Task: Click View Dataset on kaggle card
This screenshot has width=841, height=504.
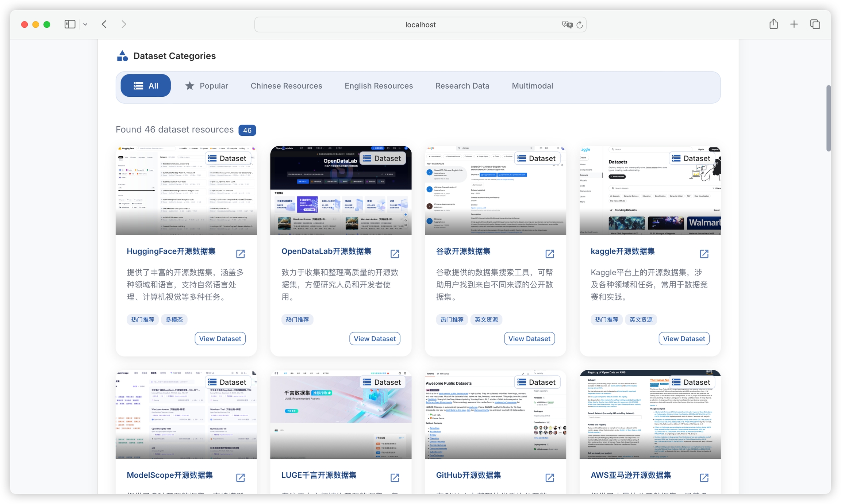Action: [x=684, y=339]
